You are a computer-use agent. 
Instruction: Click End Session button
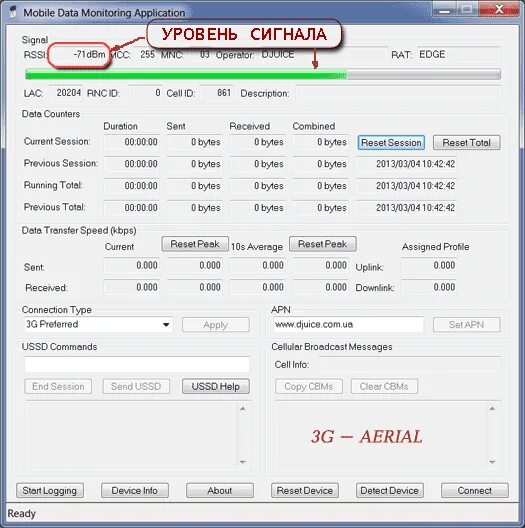(58, 386)
